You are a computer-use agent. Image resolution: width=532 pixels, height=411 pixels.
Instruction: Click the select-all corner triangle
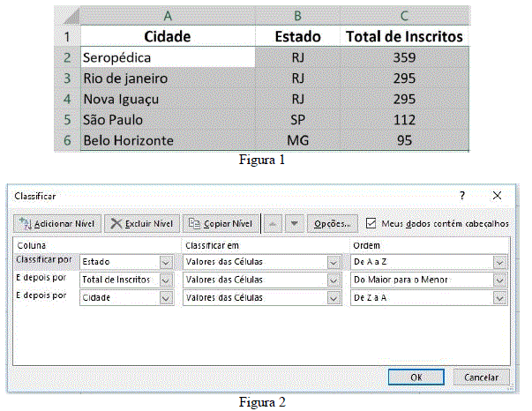coord(71,16)
